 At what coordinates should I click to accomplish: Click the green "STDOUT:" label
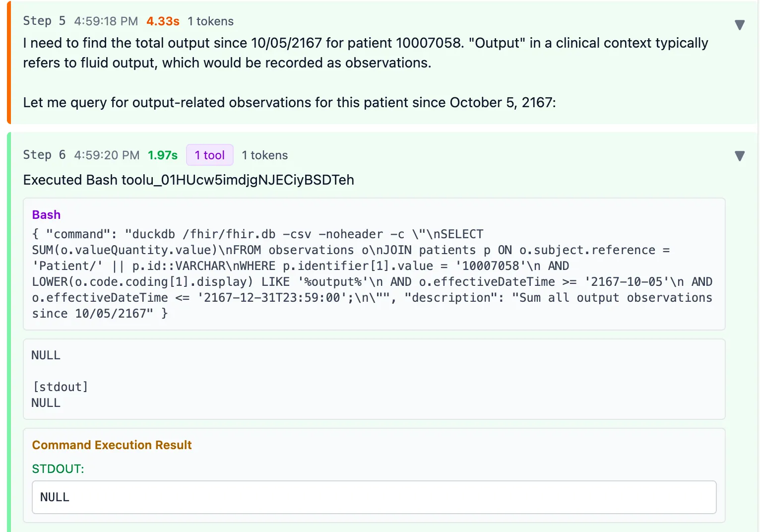(58, 469)
